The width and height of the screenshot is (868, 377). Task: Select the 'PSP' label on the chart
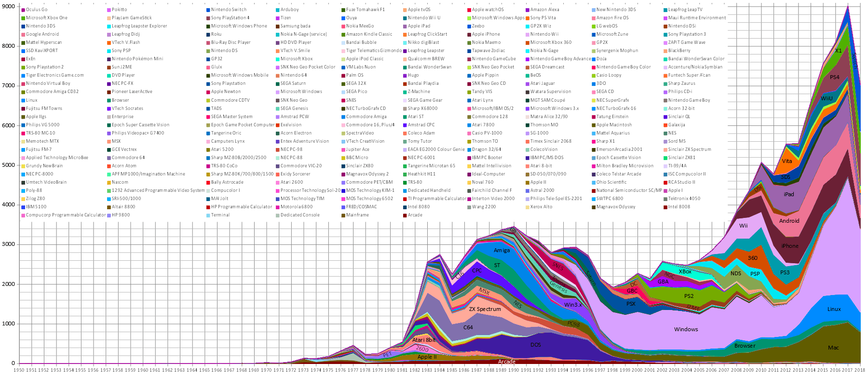(x=755, y=274)
